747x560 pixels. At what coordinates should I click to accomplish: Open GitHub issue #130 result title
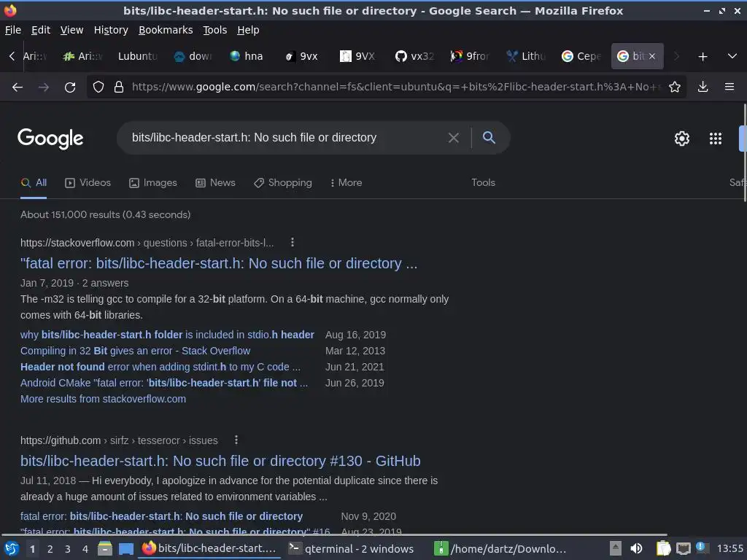point(220,461)
